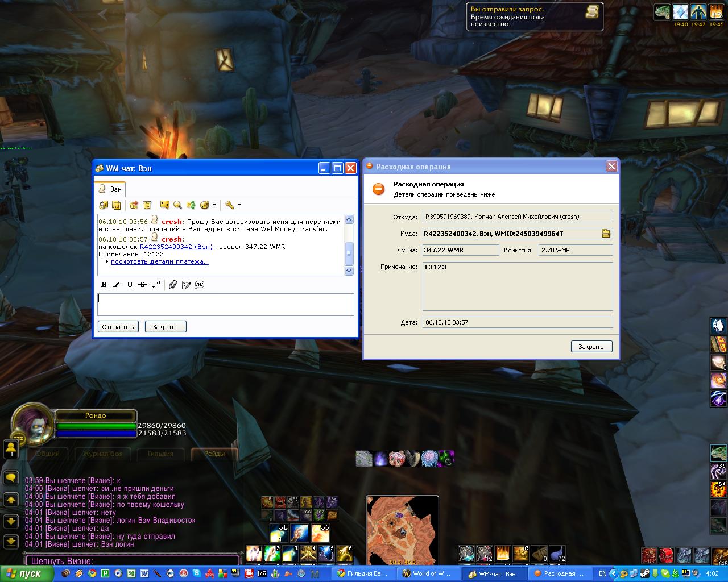Click the envelope with green arrow icon

[x=191, y=205]
